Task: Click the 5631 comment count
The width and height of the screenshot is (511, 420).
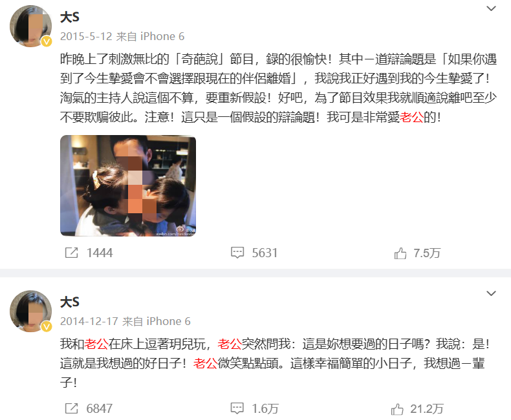Action: (265, 253)
